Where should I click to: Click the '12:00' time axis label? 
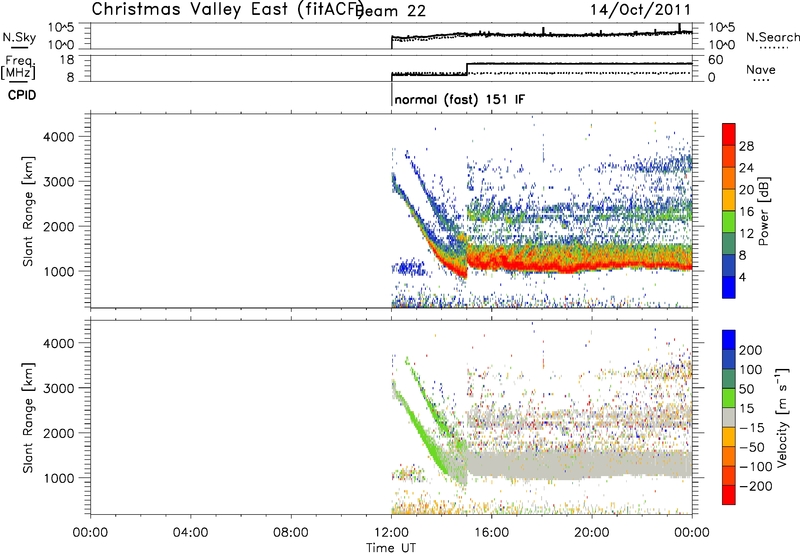391,533
